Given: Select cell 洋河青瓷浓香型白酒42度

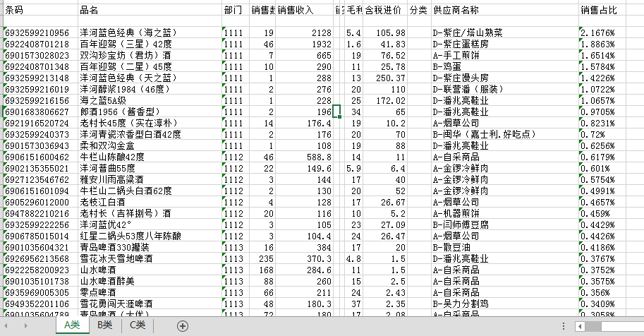Looking at the screenshot, I should tap(150, 135).
